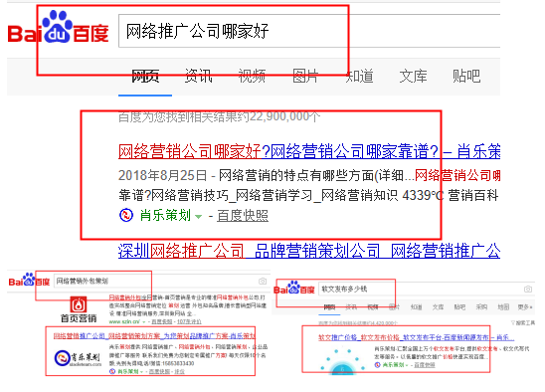Viewport: 545px width, 392px height.
Task: Click the camera icon in the 网络营销外包策划 search box
Action: (x=263, y=281)
